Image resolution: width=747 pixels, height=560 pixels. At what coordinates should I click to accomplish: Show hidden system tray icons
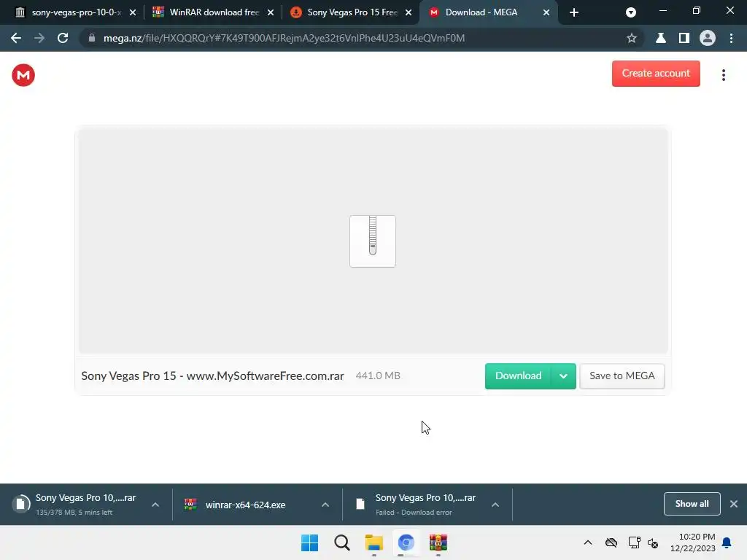point(588,542)
